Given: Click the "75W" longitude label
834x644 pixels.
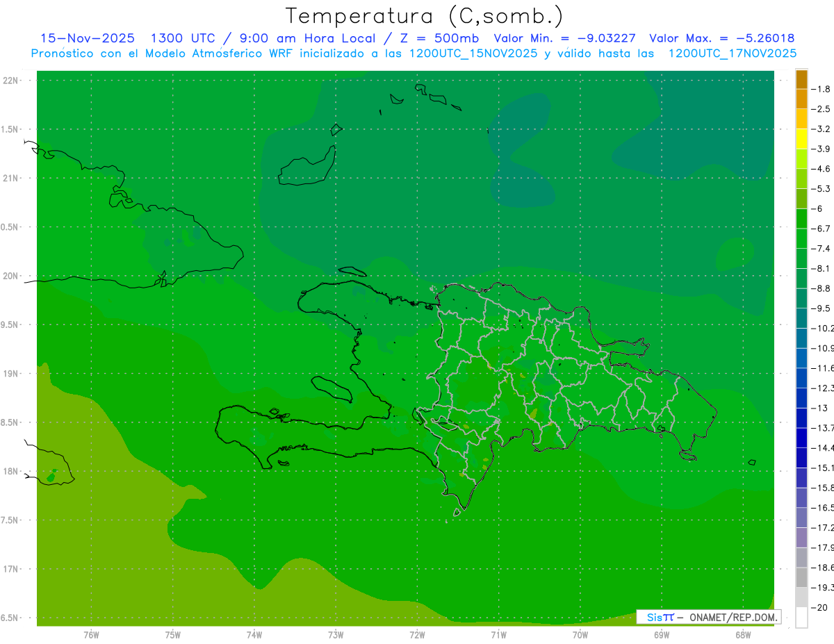Looking at the screenshot, I should (x=173, y=635).
